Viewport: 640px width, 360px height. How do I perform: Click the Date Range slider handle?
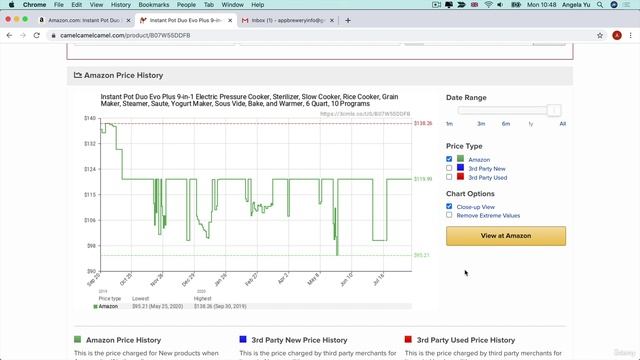coord(554,110)
